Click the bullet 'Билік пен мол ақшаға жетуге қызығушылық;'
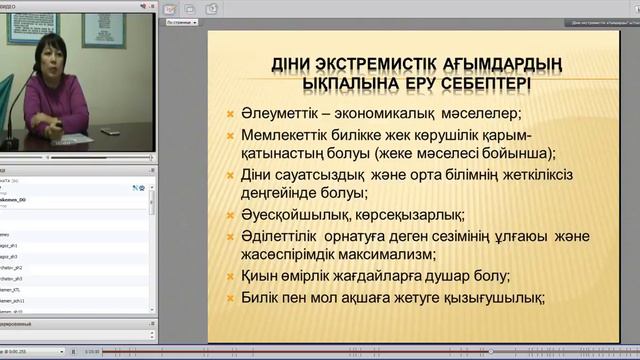The width and height of the screenshot is (640, 360). (x=393, y=298)
